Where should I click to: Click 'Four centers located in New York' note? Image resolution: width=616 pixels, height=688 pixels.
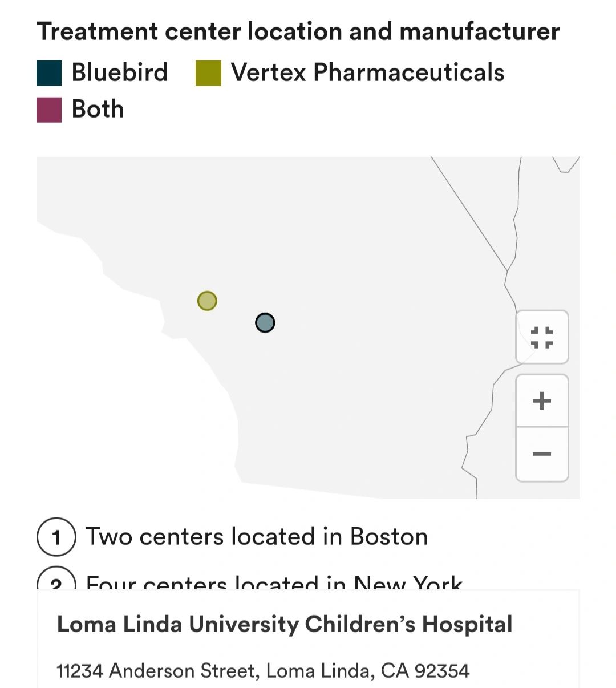coord(274,582)
